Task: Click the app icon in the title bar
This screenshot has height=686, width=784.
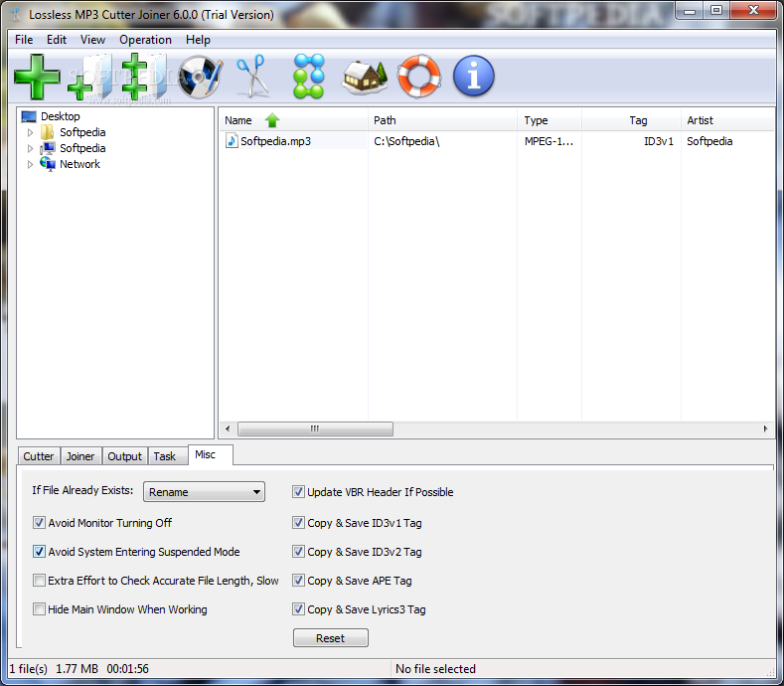Action: pos(16,15)
